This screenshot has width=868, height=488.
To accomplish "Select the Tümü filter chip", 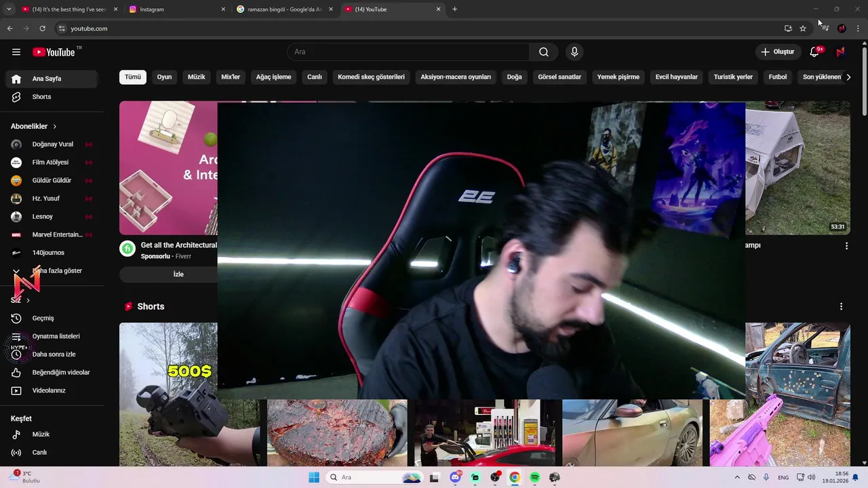I will 133,77.
